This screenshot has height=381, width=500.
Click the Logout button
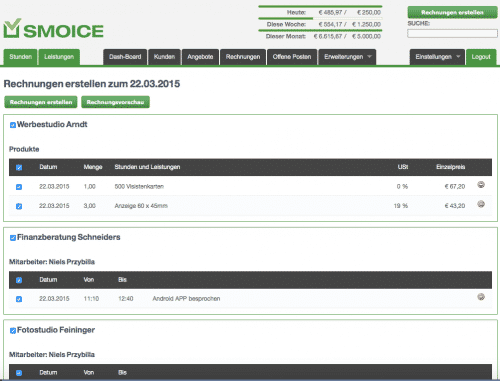[481, 57]
